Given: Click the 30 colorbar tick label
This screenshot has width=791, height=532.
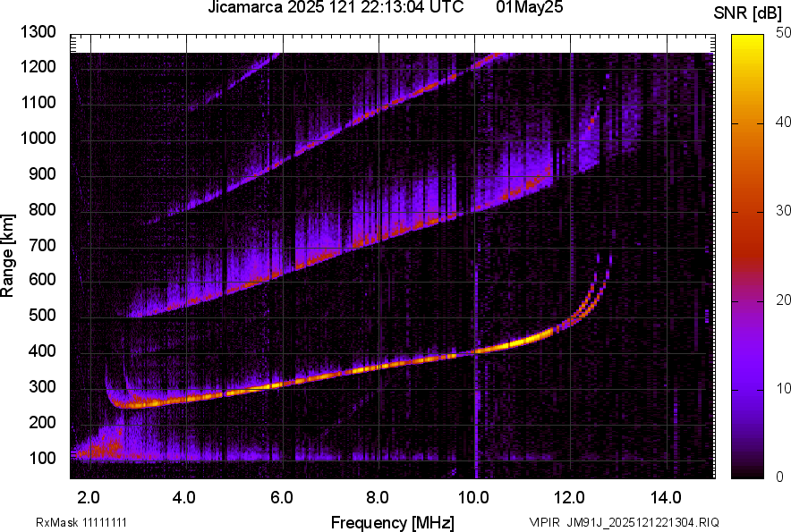Looking at the screenshot, I should tap(784, 210).
